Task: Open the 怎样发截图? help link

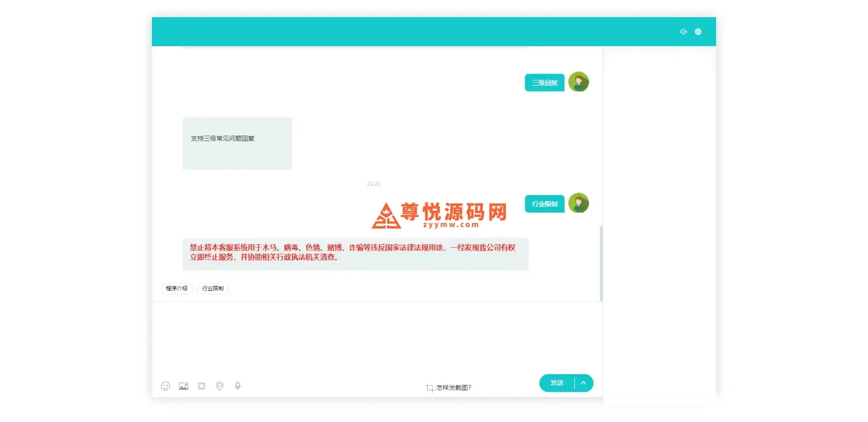Action: click(453, 388)
